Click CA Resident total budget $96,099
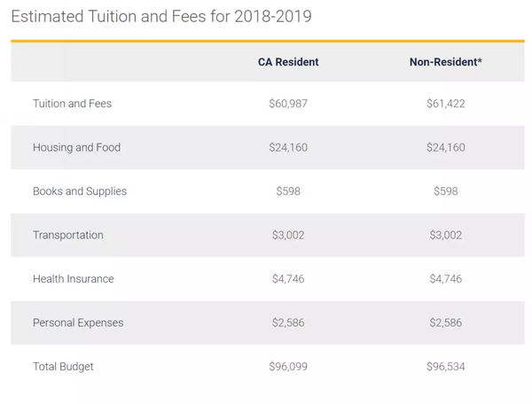The height and width of the screenshot is (404, 532). 288,367
